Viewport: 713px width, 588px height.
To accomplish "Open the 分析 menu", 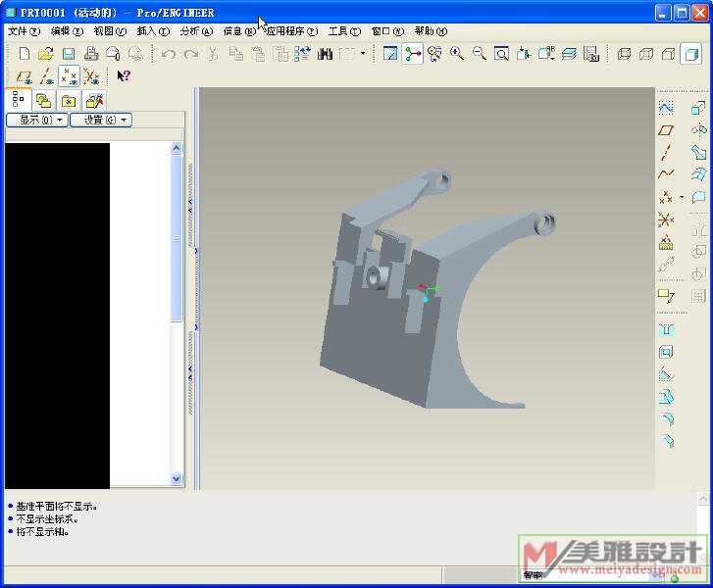I will coord(196,31).
